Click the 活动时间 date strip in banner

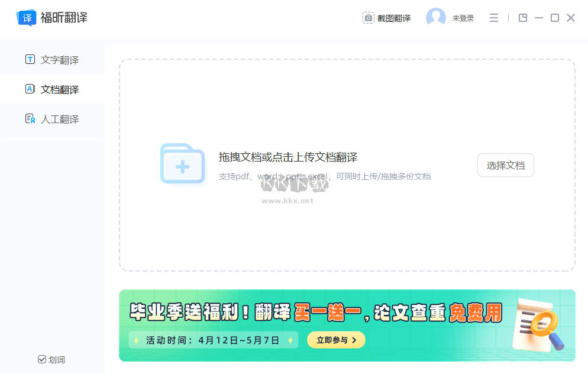pyautogui.click(x=213, y=340)
